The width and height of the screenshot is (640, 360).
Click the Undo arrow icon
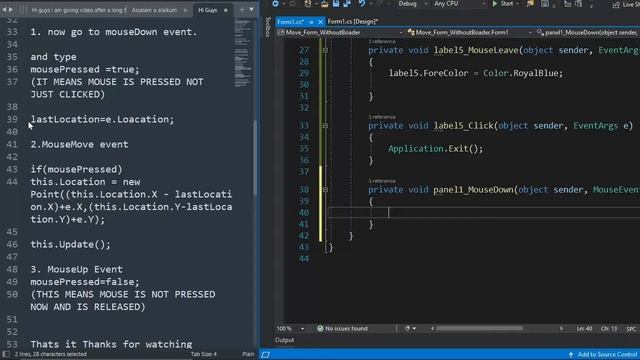click(362, 4)
